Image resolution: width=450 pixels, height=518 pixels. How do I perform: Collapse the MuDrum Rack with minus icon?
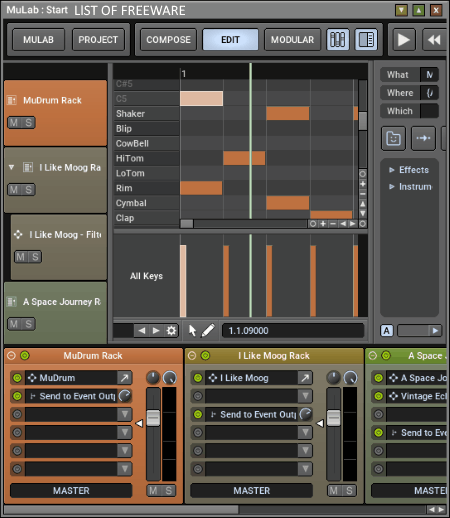coord(11,356)
